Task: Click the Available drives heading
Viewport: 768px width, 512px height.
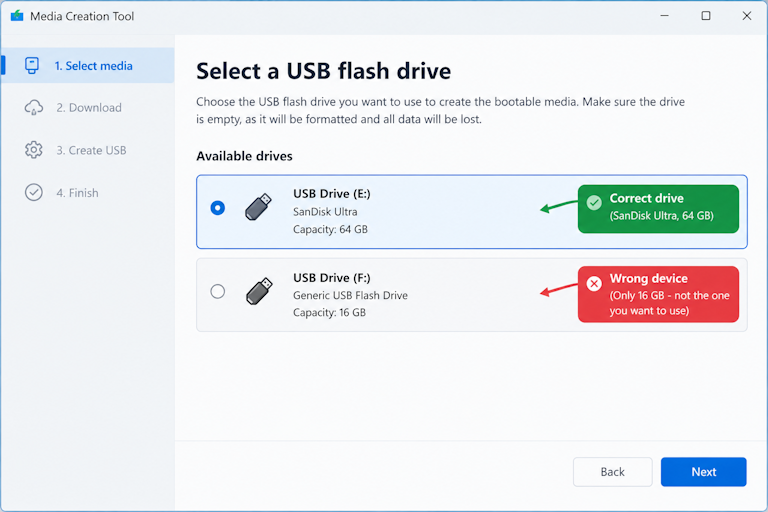Action: point(244,156)
